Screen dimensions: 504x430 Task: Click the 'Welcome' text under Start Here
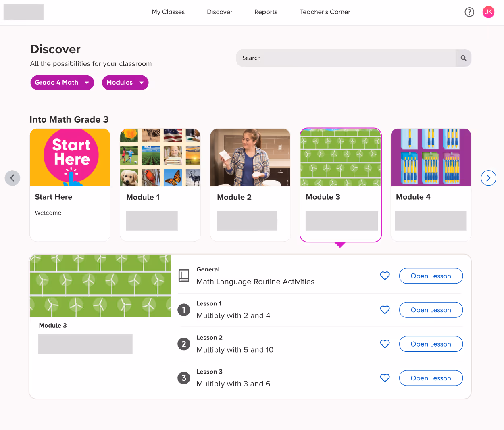point(48,213)
